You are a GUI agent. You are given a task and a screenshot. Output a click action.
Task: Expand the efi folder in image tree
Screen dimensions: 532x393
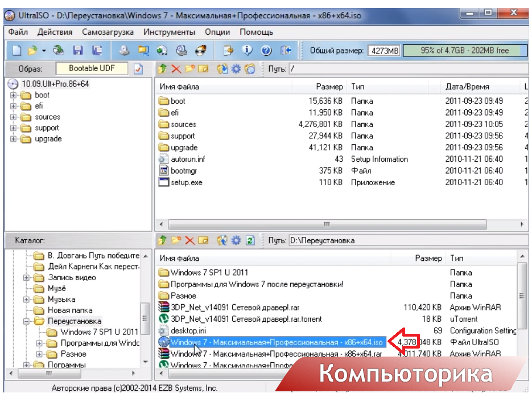(x=13, y=106)
